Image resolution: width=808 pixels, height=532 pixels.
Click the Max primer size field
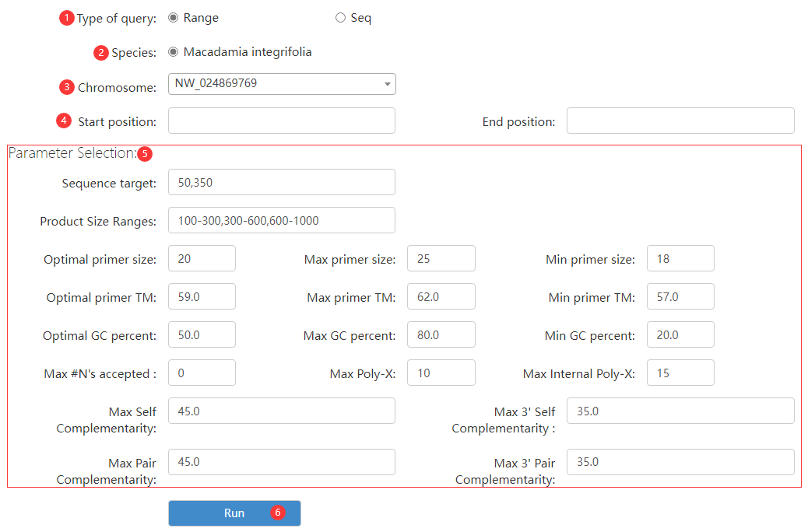pyautogui.click(x=441, y=258)
